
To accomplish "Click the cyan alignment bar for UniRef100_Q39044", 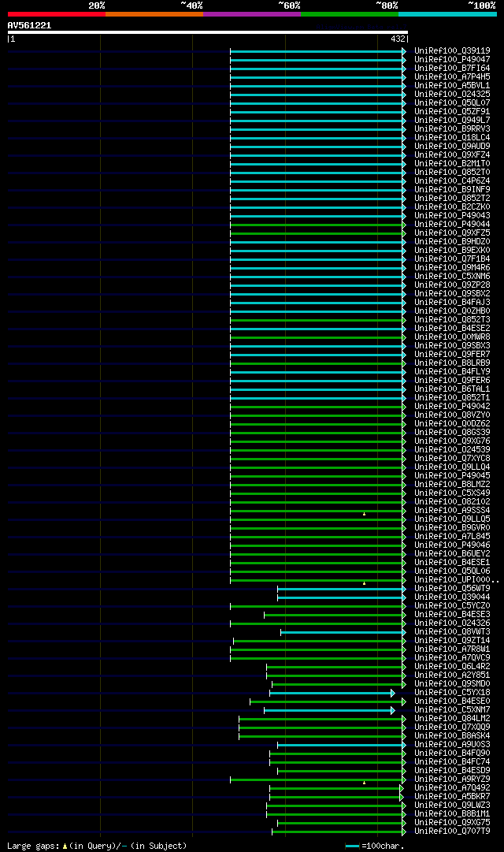I will pos(340,597).
